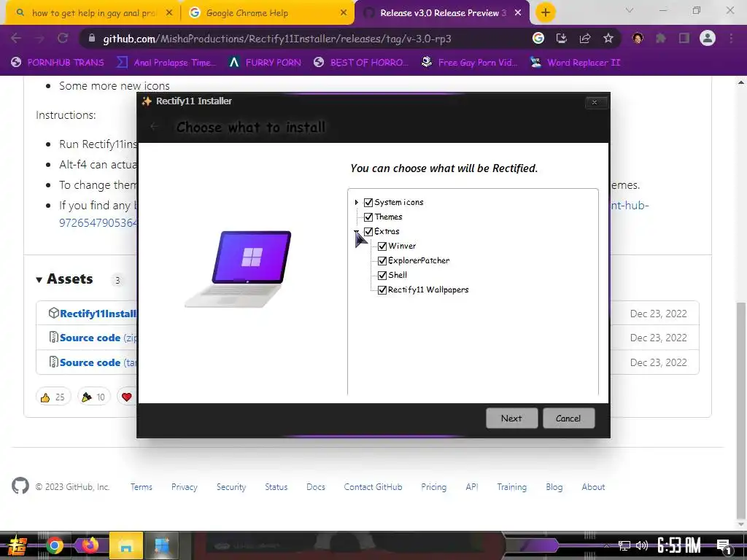Open the BEST OF HORRO... bookmark
The image size is (747, 560).
pos(361,63)
